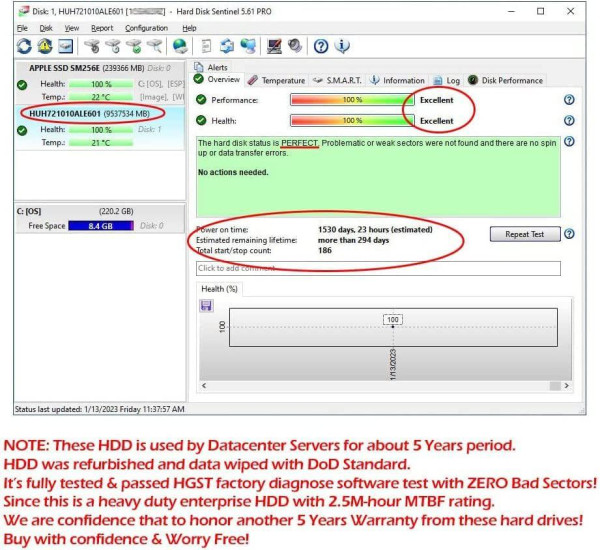Click the help icon beside status text box
600x550 pixels.
[x=569, y=142]
